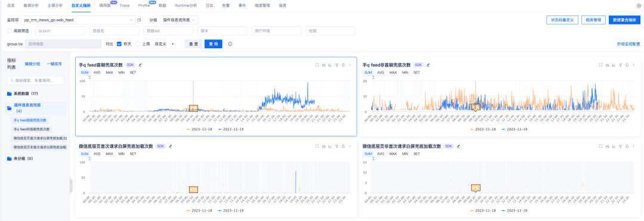
Task: Click the copy icon beside the 监控项 selector
Action: pos(139,20)
